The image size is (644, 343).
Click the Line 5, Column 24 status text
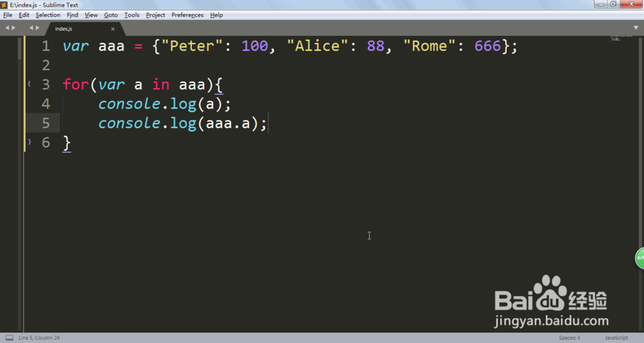pos(39,338)
